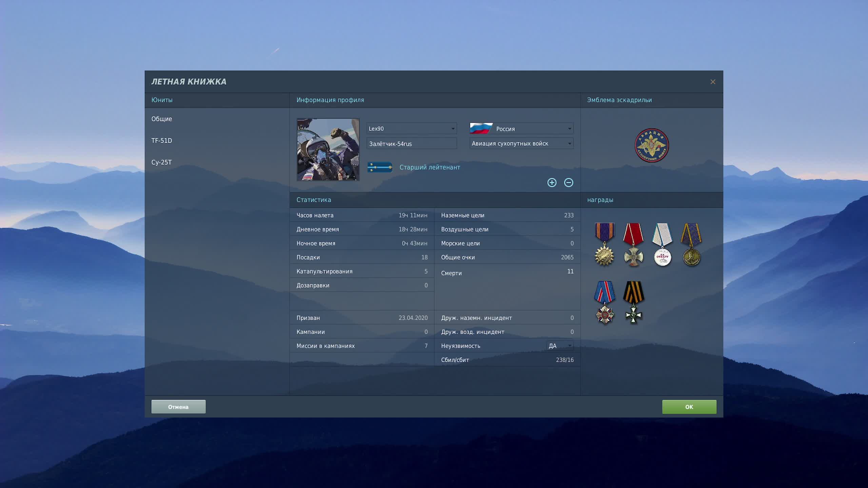Select the TF-51D unit entry

[162, 141]
